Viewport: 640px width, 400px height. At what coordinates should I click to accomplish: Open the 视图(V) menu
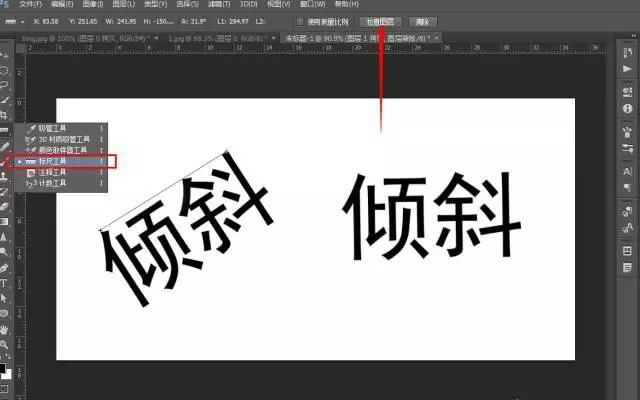[x=278, y=4]
